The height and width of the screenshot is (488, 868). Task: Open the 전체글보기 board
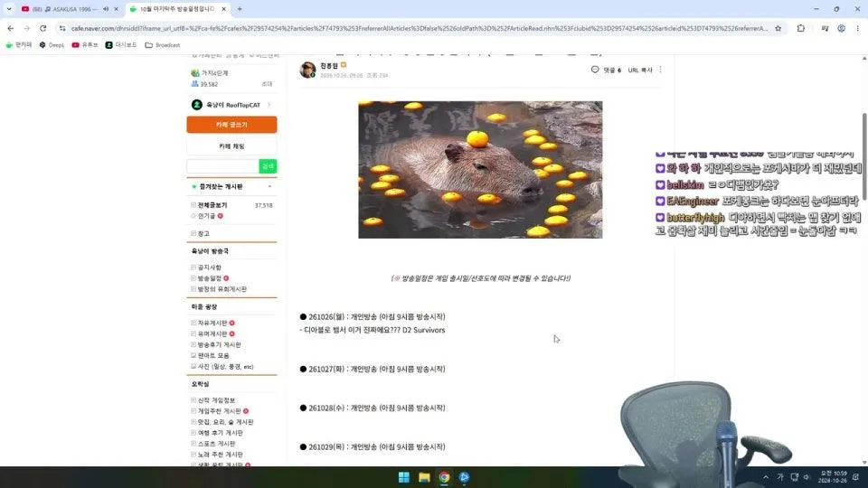pos(212,205)
